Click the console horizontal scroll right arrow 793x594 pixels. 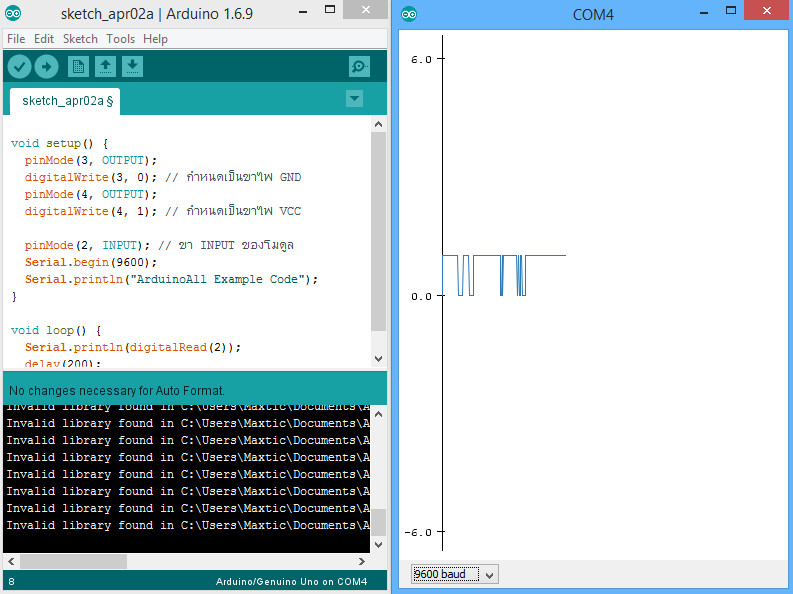coord(362,561)
